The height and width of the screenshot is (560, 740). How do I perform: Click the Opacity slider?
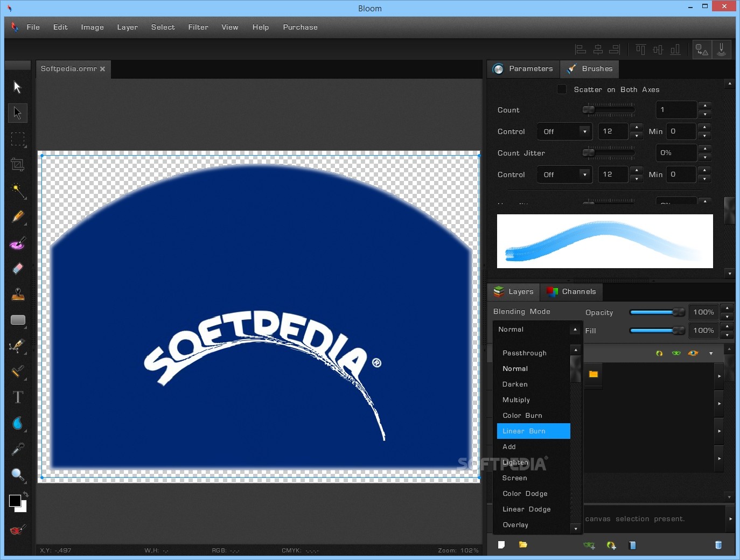(657, 312)
